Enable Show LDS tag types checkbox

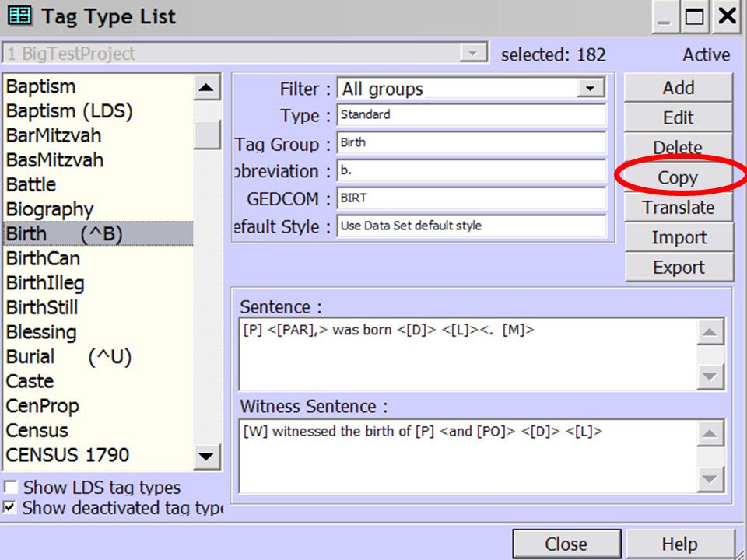[x=10, y=487]
